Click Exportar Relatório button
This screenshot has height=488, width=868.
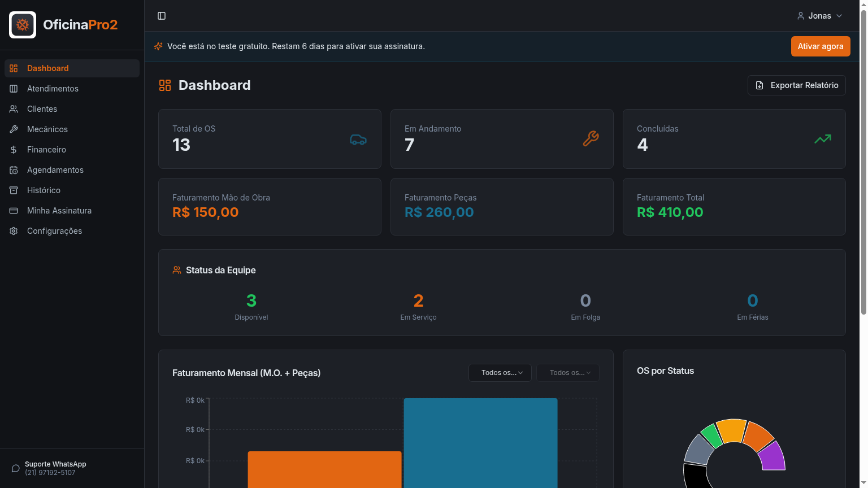click(797, 85)
